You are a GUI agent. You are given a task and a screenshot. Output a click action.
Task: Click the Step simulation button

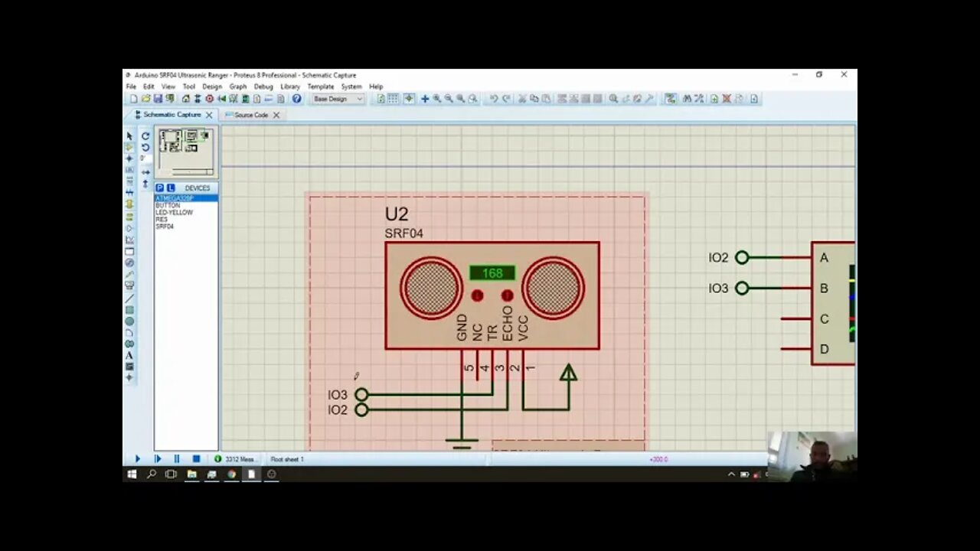pos(158,459)
